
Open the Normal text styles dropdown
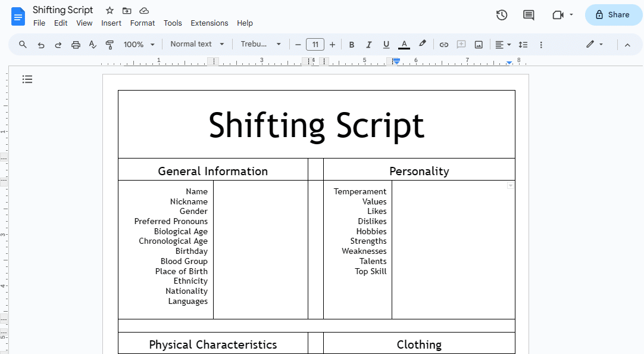197,44
